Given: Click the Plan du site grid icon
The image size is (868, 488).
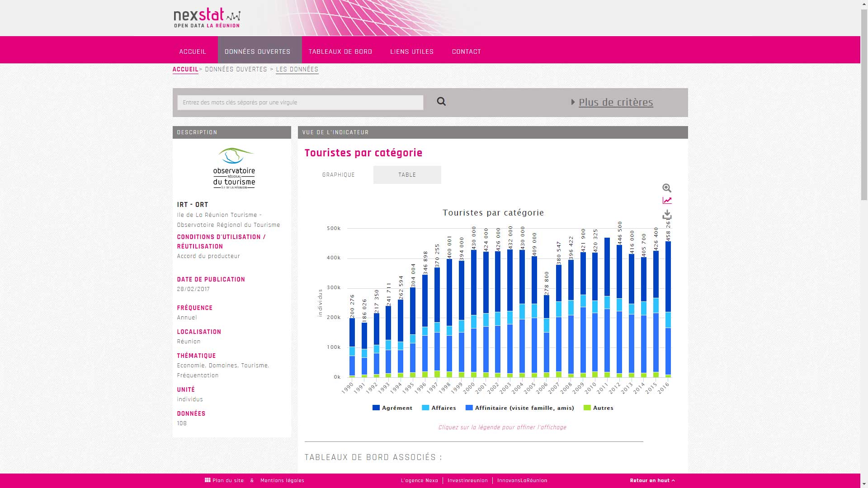Looking at the screenshot, I should 208,480.
